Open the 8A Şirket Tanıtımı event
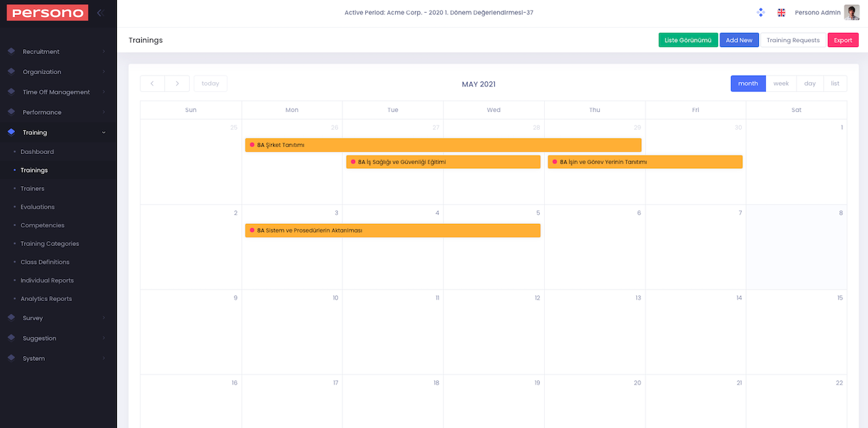The height and width of the screenshot is (428, 868). coord(443,145)
